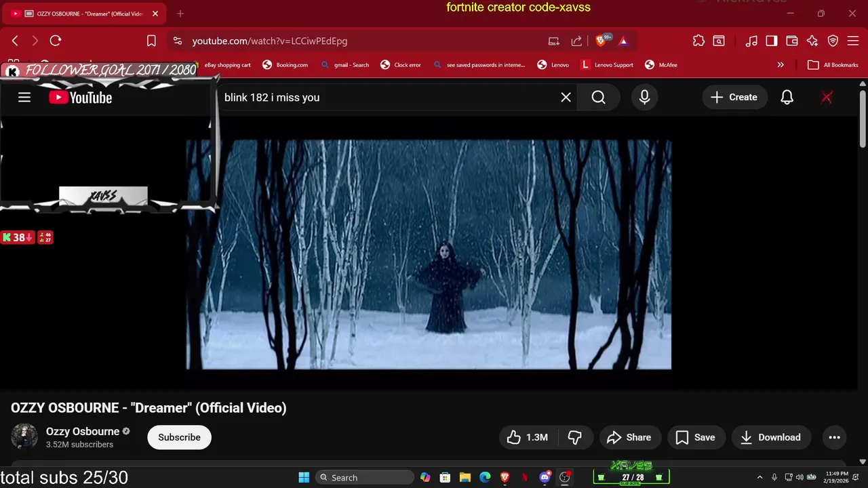Open the Brave Shields lion icon
Screen dimensions: 868x488
pyautogui.click(x=601, y=41)
